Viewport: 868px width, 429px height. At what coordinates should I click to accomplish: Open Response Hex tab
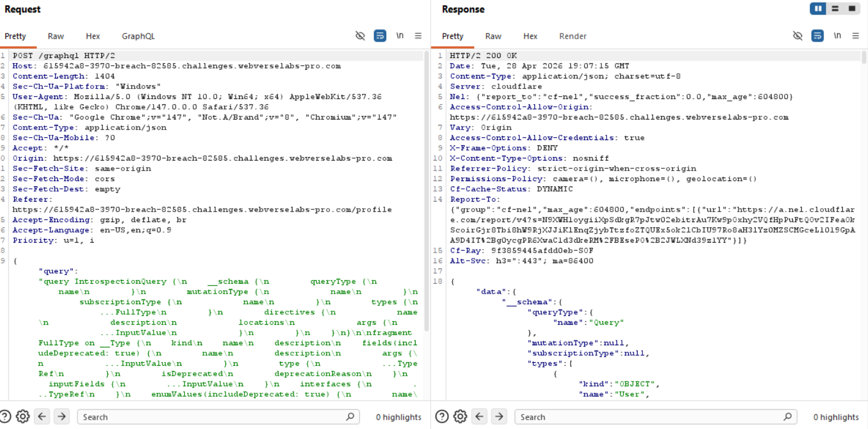[x=530, y=36]
